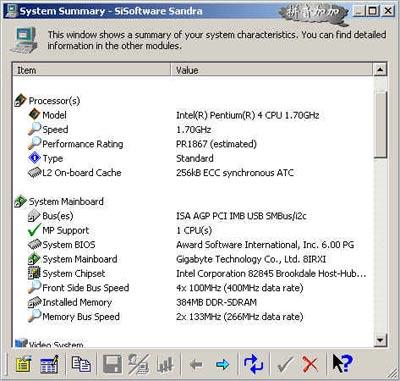Close the System Summary window

[388, 11]
